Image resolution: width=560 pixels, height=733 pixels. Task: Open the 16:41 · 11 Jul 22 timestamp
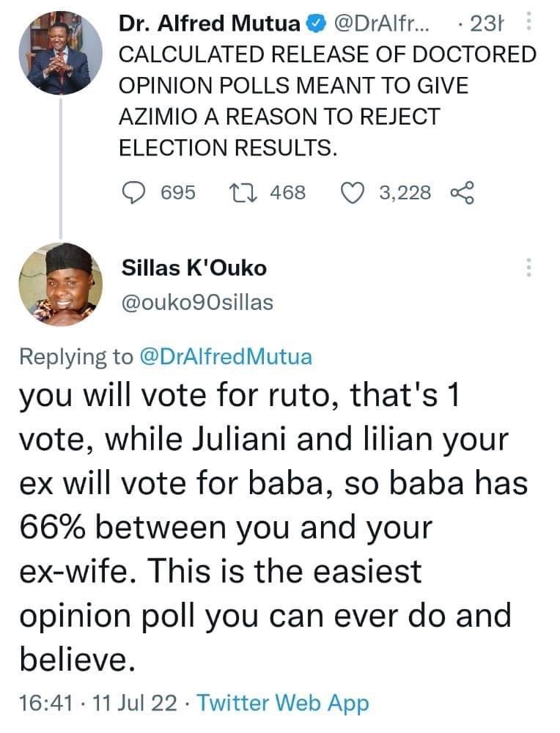coord(98,703)
